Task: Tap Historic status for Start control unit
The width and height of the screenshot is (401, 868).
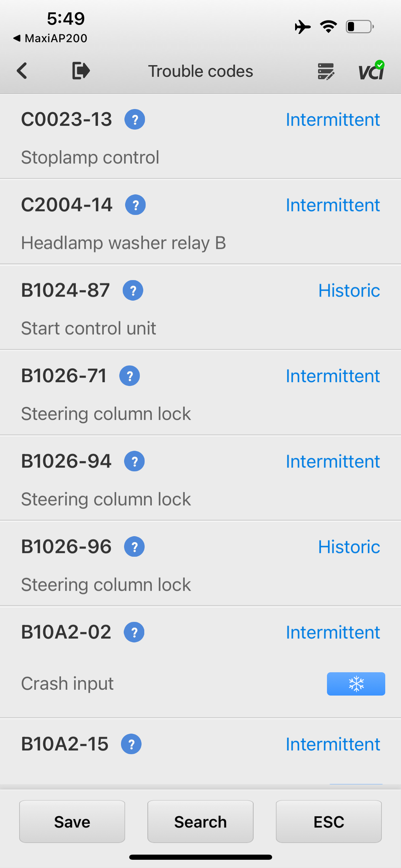Action: pyautogui.click(x=349, y=290)
